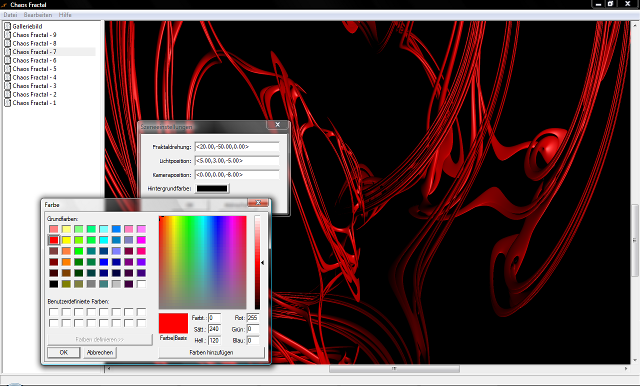Screen dimensions: 640x386
Task: Click the Hell. luminance value field
Action: (214, 340)
